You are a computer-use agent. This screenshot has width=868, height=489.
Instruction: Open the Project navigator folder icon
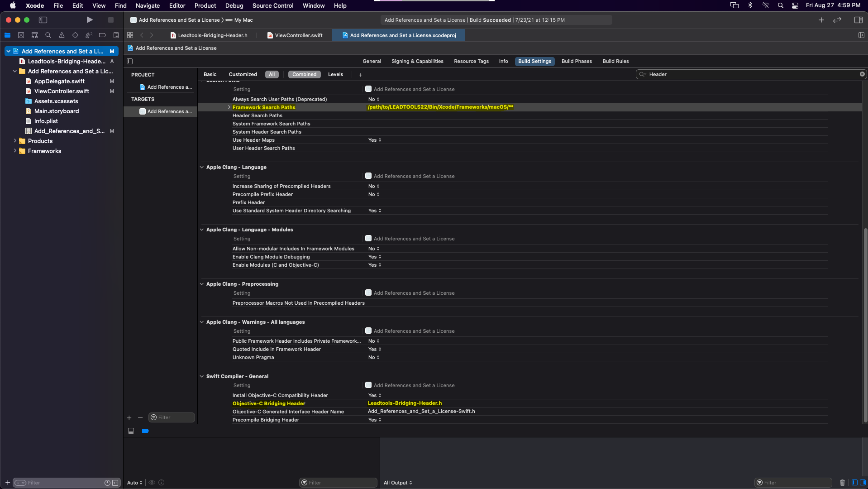(x=7, y=35)
